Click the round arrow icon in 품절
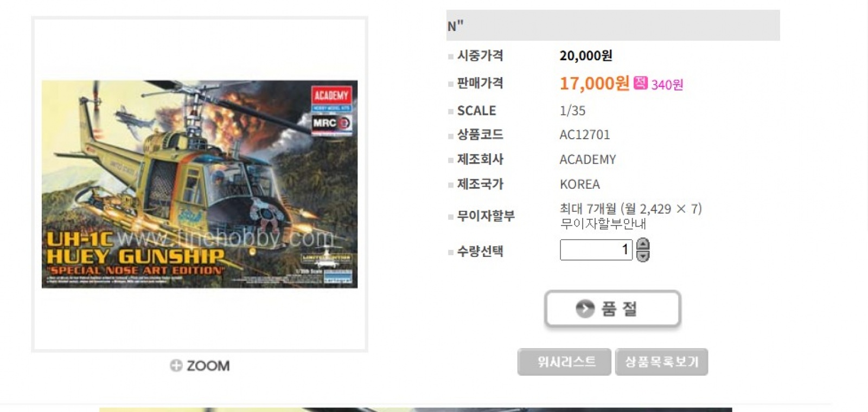The width and height of the screenshot is (868, 412). [585, 309]
